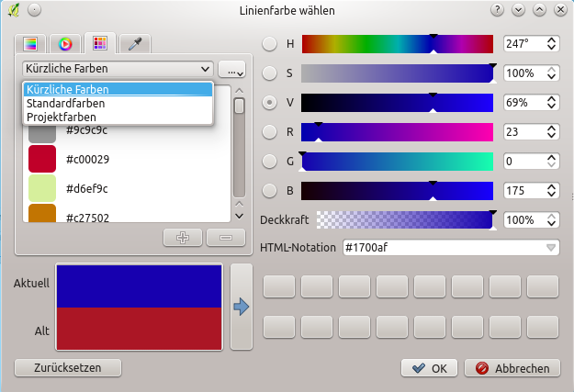Open the color wheel tab

(x=65, y=43)
